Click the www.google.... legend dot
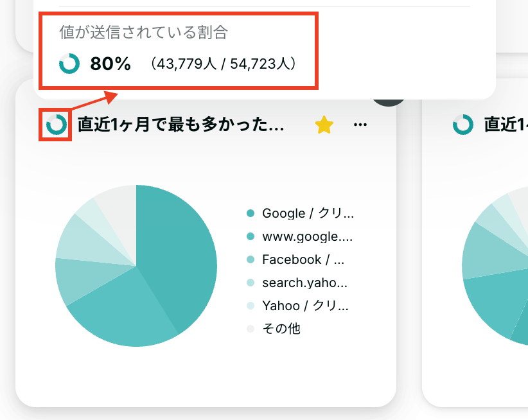Screen dimensions: 528x420 [251, 236]
